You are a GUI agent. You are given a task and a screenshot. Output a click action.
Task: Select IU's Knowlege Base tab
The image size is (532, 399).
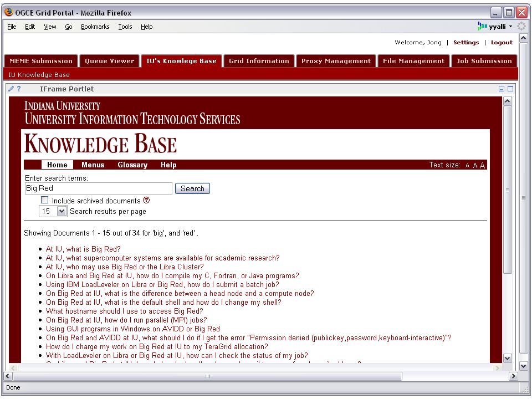(182, 61)
